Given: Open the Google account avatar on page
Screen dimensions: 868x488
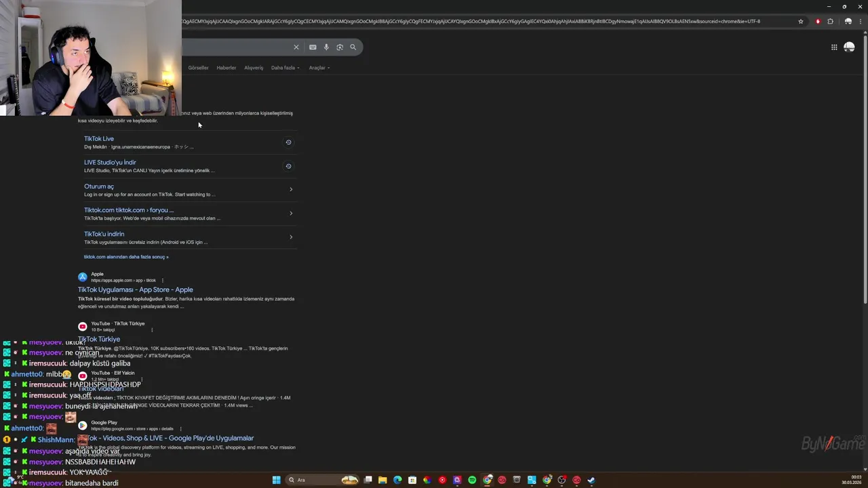Looking at the screenshot, I should pyautogui.click(x=849, y=47).
